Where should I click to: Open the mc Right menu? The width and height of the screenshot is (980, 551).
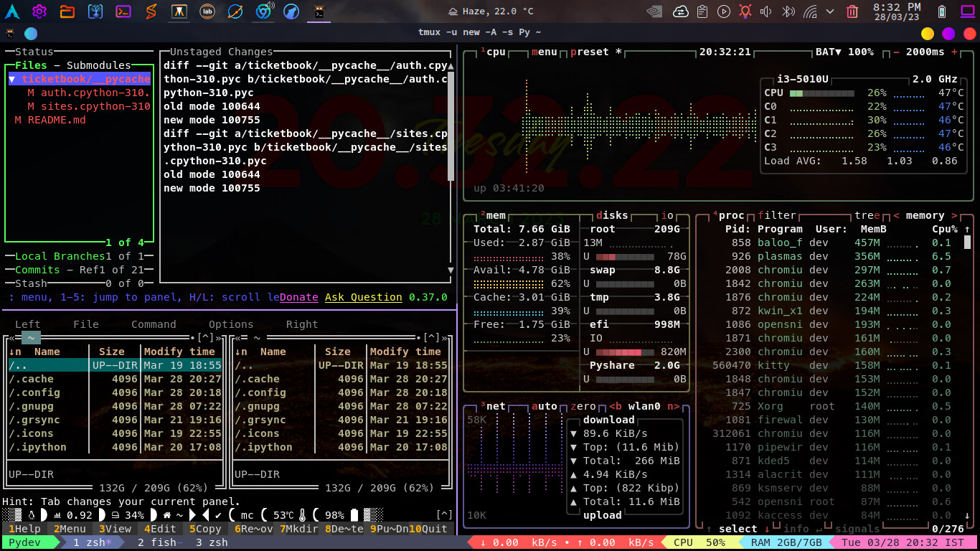[302, 324]
